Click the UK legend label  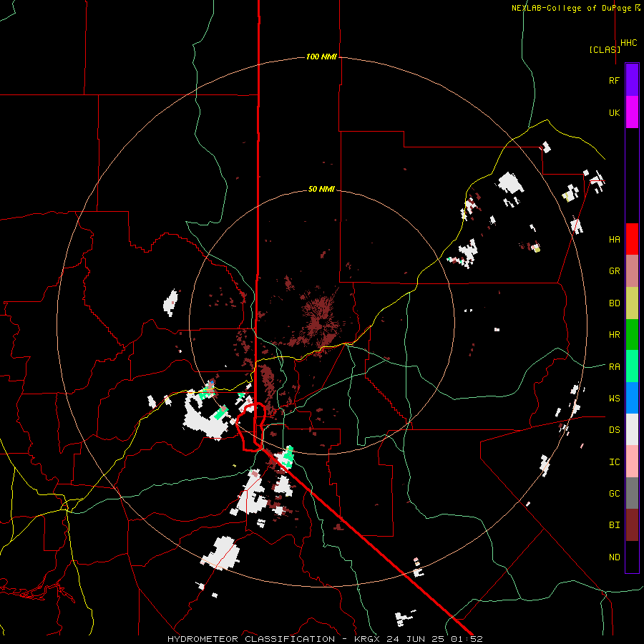(x=614, y=112)
